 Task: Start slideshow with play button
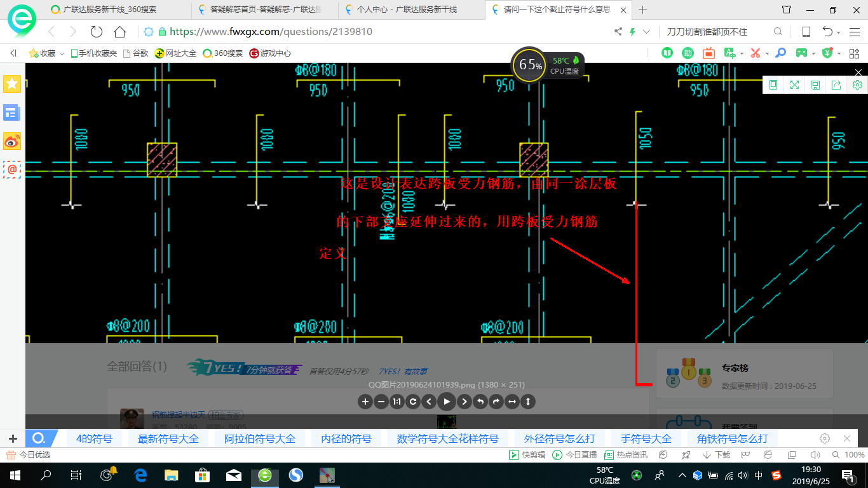447,402
